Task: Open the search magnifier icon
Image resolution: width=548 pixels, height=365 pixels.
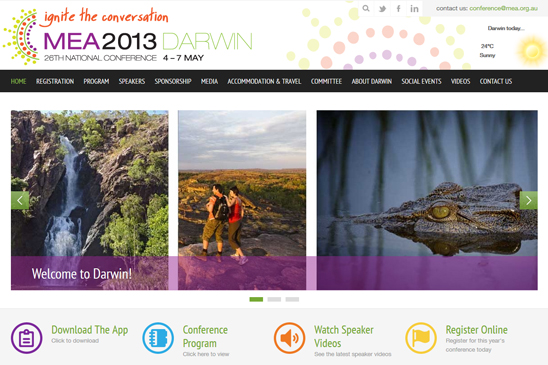Action: point(366,8)
